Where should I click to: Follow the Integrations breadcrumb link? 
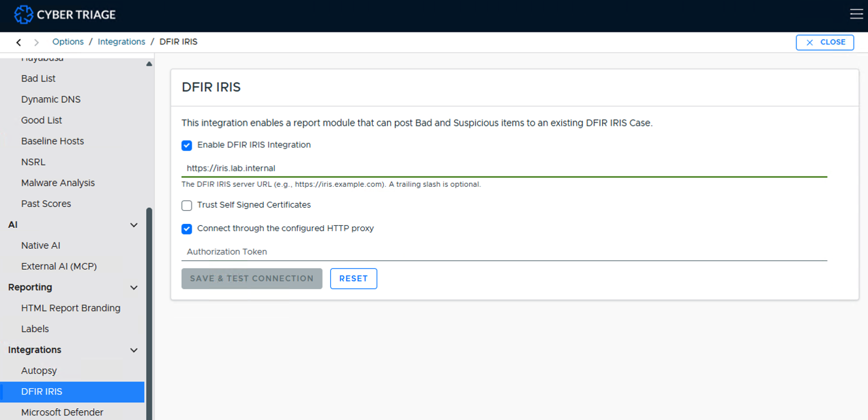121,42
